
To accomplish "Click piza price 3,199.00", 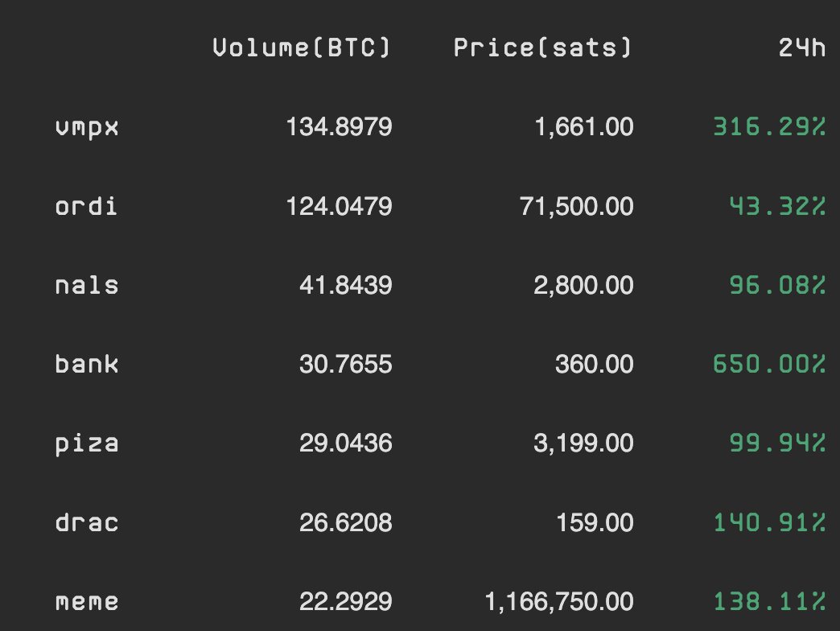I will [583, 443].
